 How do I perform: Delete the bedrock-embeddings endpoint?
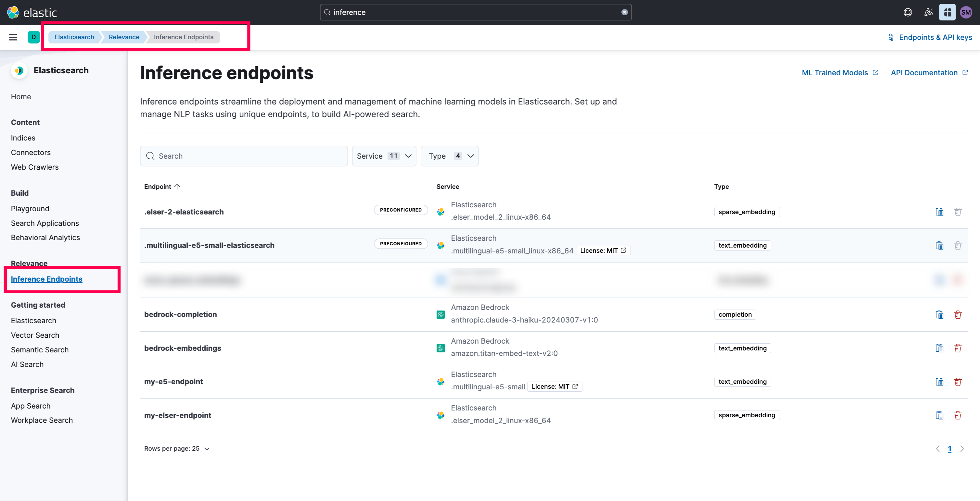(958, 348)
